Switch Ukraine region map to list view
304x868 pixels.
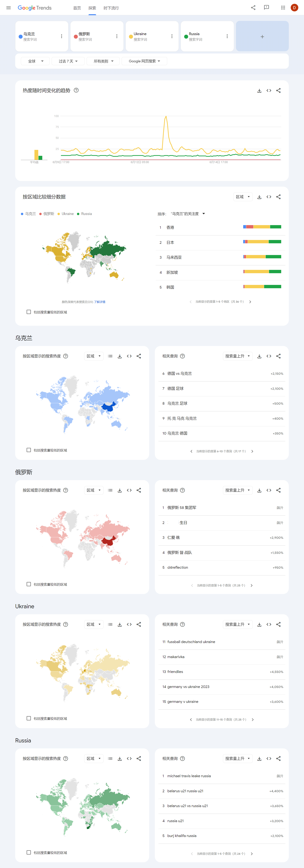pos(110,624)
